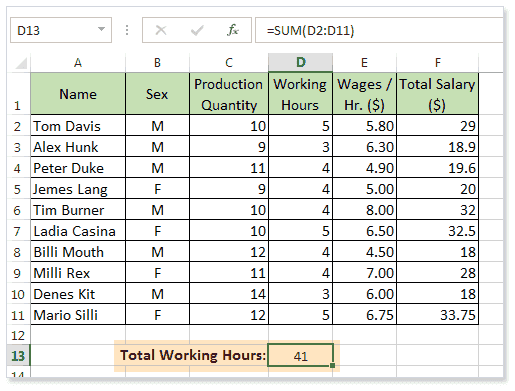Click the Name Box showing D13
The height and width of the screenshot is (391, 515).
(x=61, y=30)
